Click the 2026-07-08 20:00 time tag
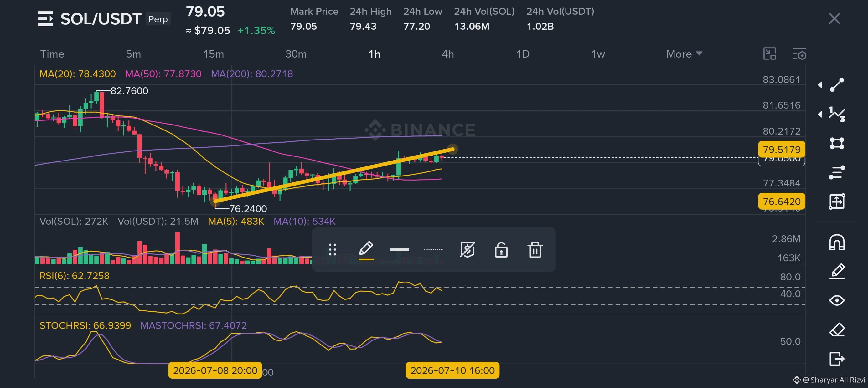 click(x=215, y=370)
